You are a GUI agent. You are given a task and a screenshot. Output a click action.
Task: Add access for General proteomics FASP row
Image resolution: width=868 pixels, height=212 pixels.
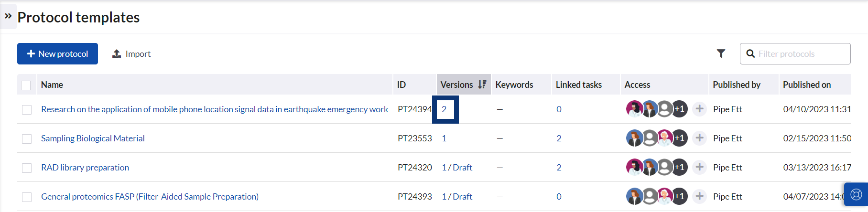[x=699, y=196]
